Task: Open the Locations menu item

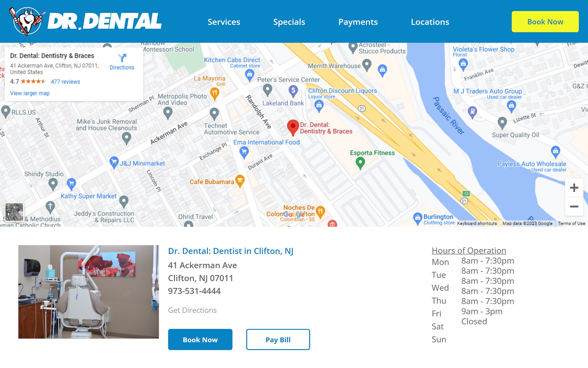Action: tap(430, 22)
